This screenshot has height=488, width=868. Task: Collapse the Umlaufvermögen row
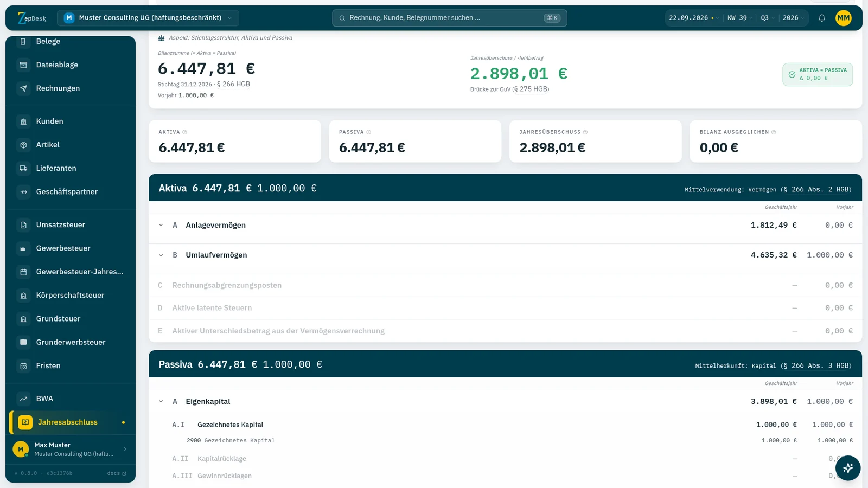click(161, 255)
